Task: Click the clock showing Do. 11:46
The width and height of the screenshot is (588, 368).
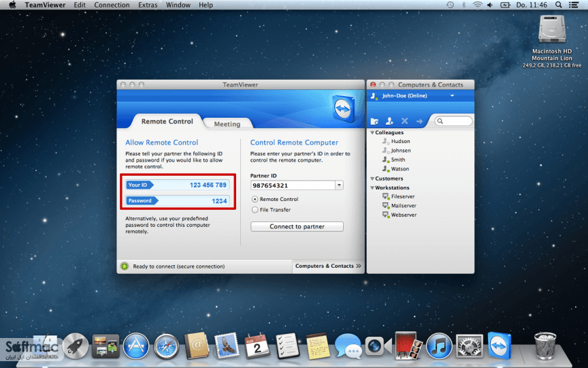Action: pos(532,5)
